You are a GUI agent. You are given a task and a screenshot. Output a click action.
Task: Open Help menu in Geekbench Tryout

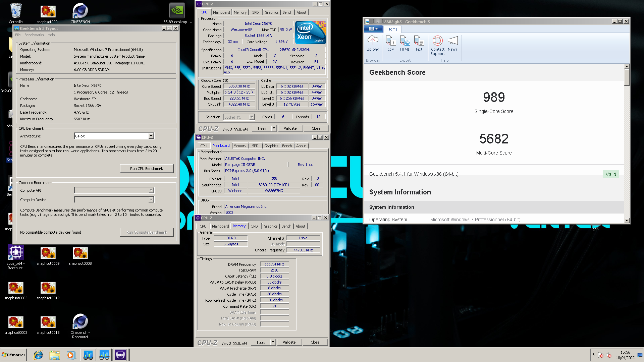[51, 35]
